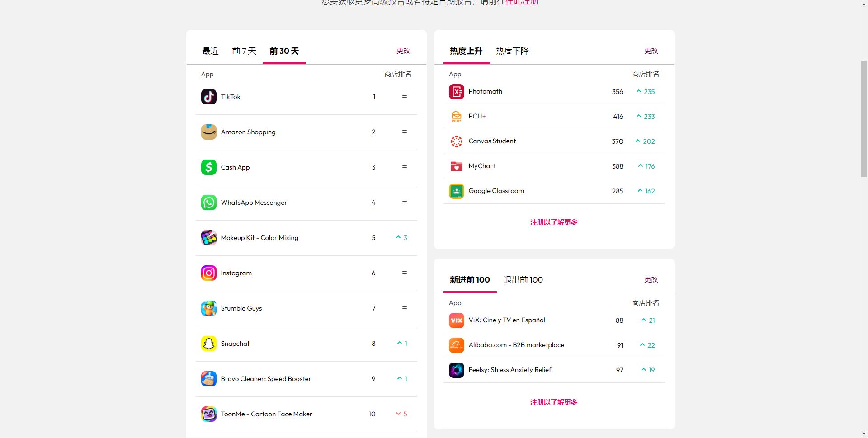Click the Amazon Shopping app icon

tap(208, 132)
